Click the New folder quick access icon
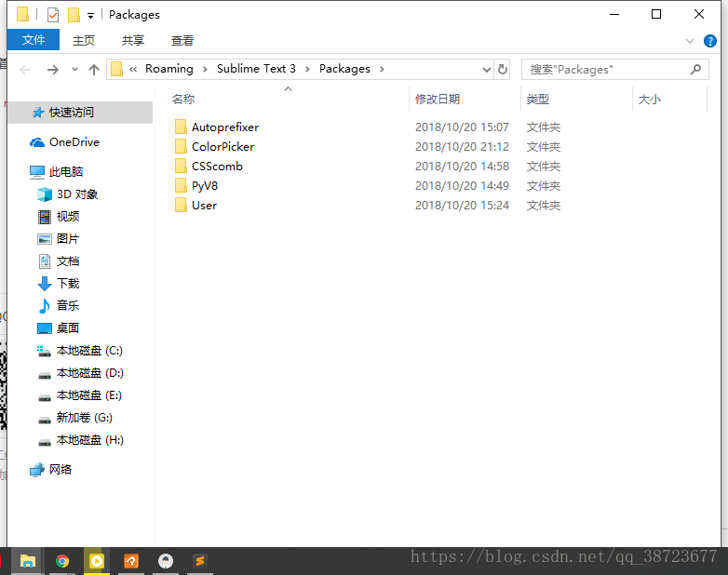The height and width of the screenshot is (575, 728). click(x=74, y=15)
